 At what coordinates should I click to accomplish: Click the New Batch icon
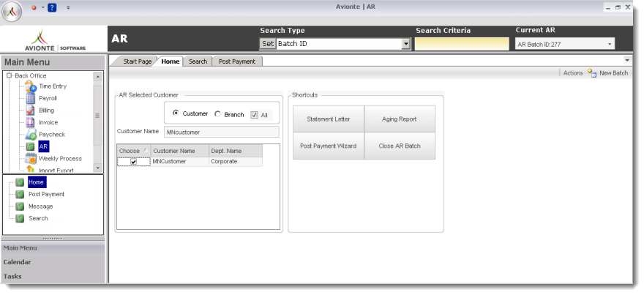pyautogui.click(x=592, y=73)
